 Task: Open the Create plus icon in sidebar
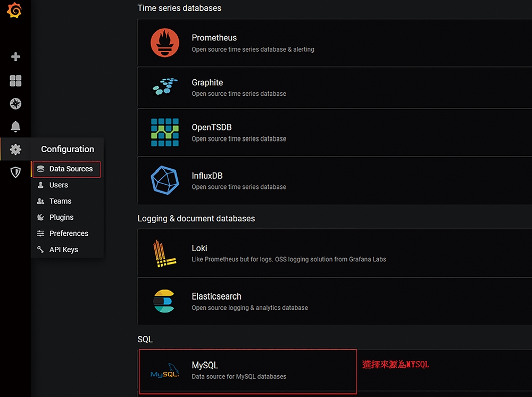coord(15,56)
